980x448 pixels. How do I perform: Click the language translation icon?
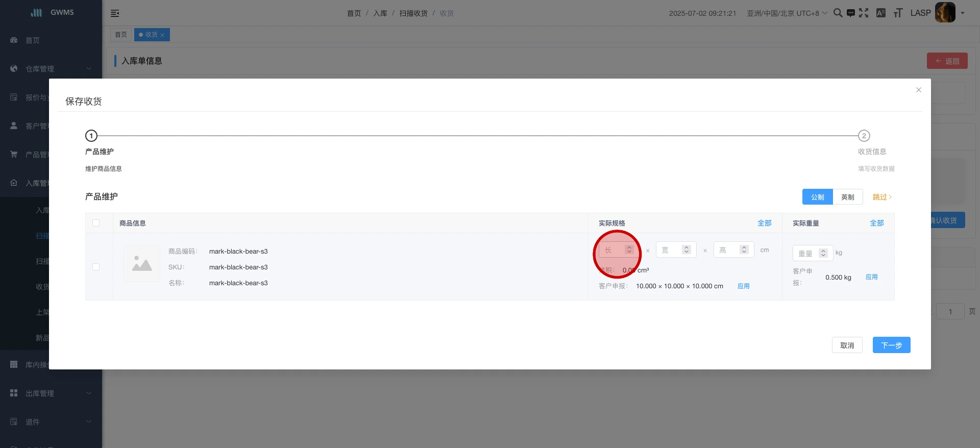(x=881, y=13)
